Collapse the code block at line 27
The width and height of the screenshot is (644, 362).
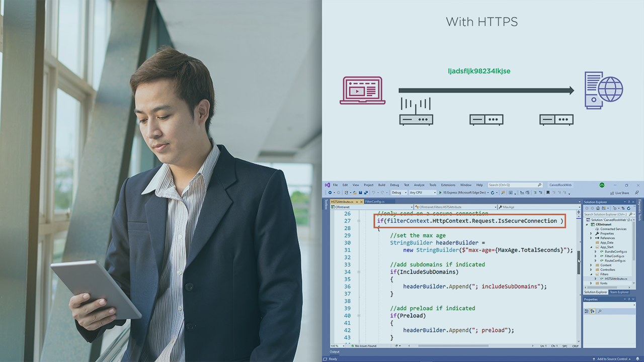[359, 221]
